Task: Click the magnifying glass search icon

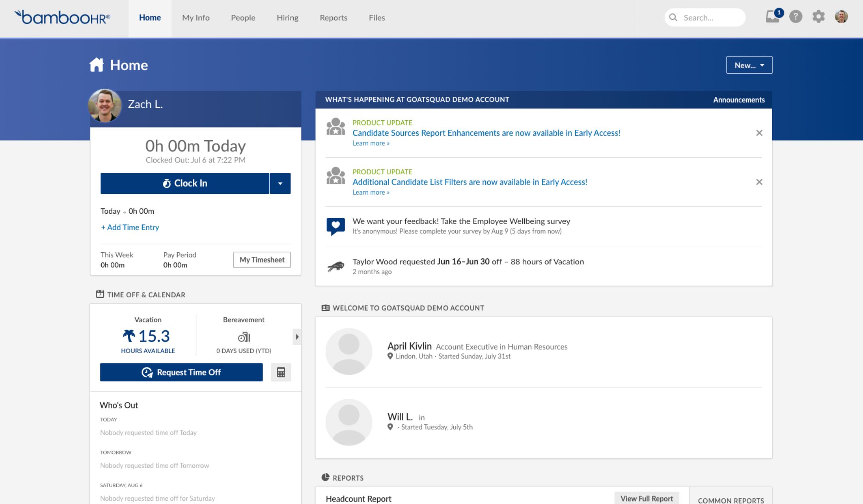Action: pyautogui.click(x=673, y=17)
